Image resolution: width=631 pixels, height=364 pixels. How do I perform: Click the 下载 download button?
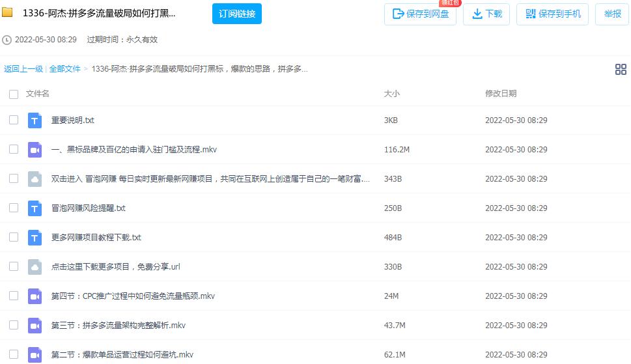tap(486, 14)
